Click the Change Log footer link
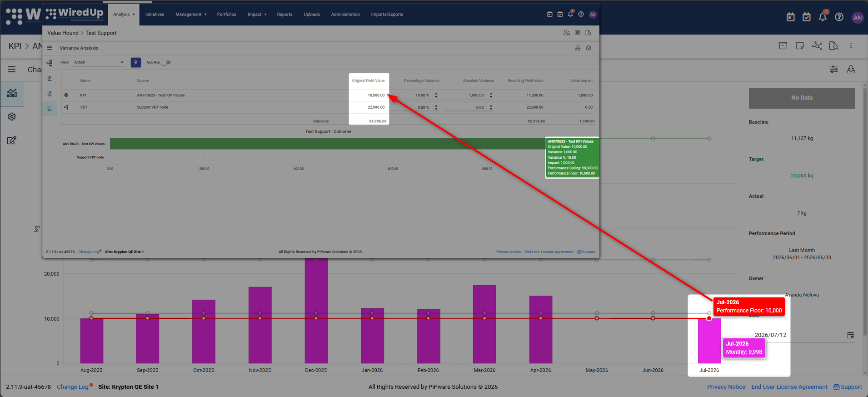 tap(73, 387)
